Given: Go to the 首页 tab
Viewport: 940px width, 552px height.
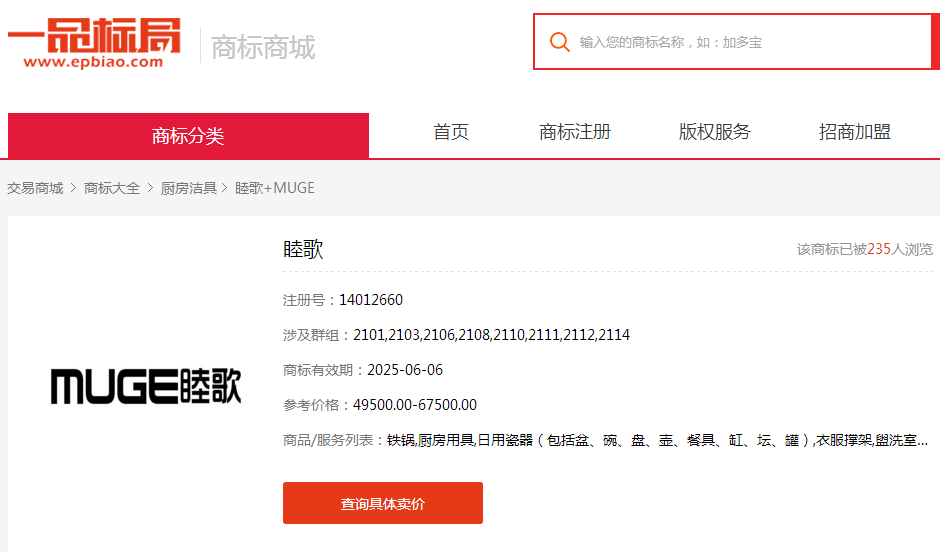Looking at the screenshot, I should pyautogui.click(x=451, y=132).
